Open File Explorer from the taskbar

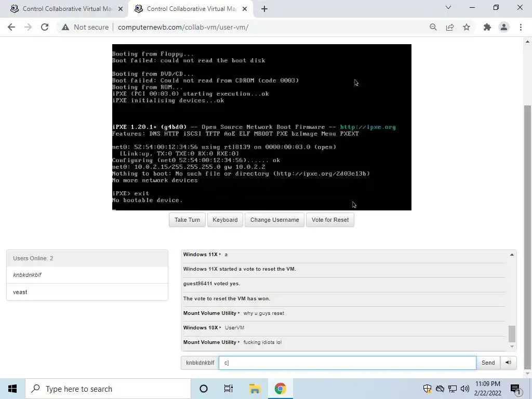pyautogui.click(x=255, y=389)
